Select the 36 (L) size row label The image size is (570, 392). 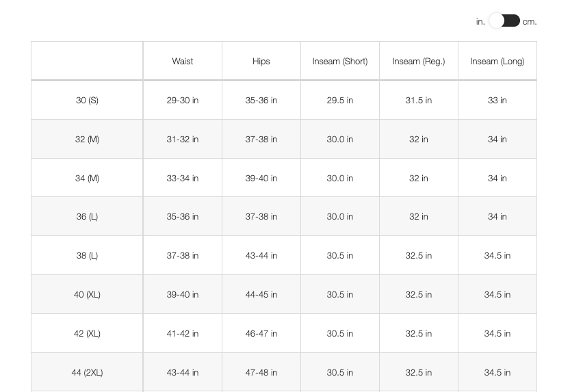[88, 217]
